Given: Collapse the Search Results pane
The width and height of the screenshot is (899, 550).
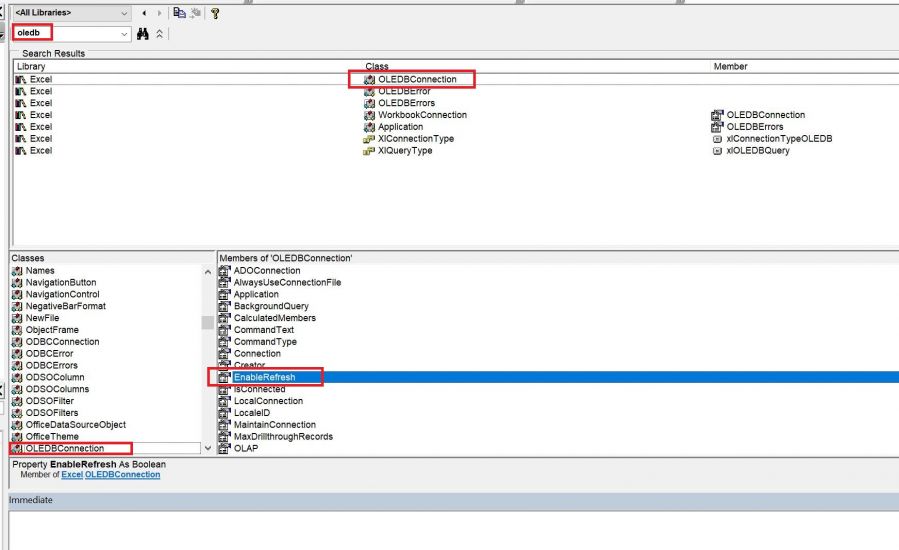Looking at the screenshot, I should click(159, 34).
